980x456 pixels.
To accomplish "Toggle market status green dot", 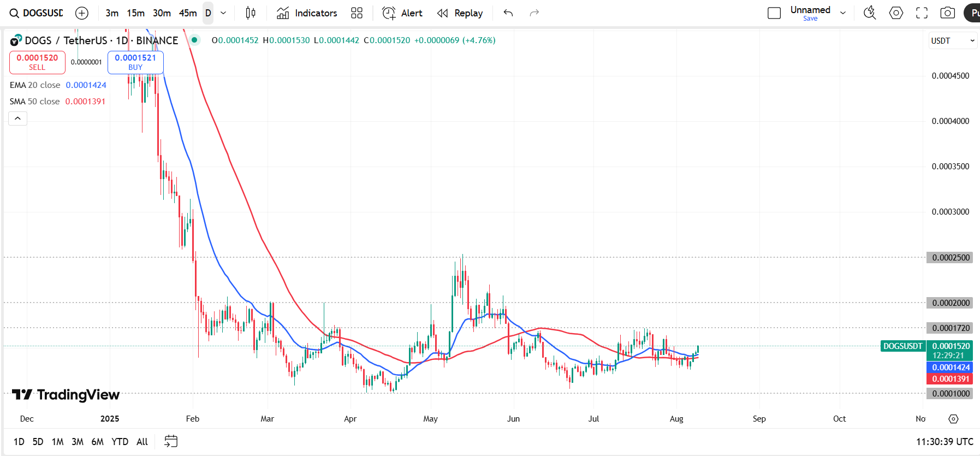I will pyautogui.click(x=194, y=40).
